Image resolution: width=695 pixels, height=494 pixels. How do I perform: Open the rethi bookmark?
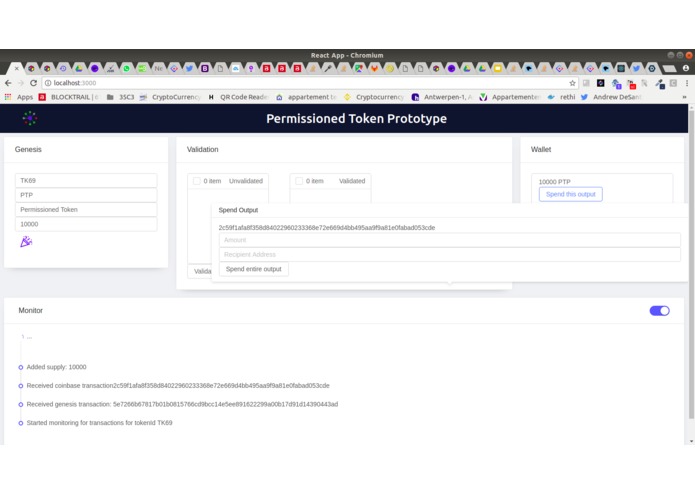(562, 97)
